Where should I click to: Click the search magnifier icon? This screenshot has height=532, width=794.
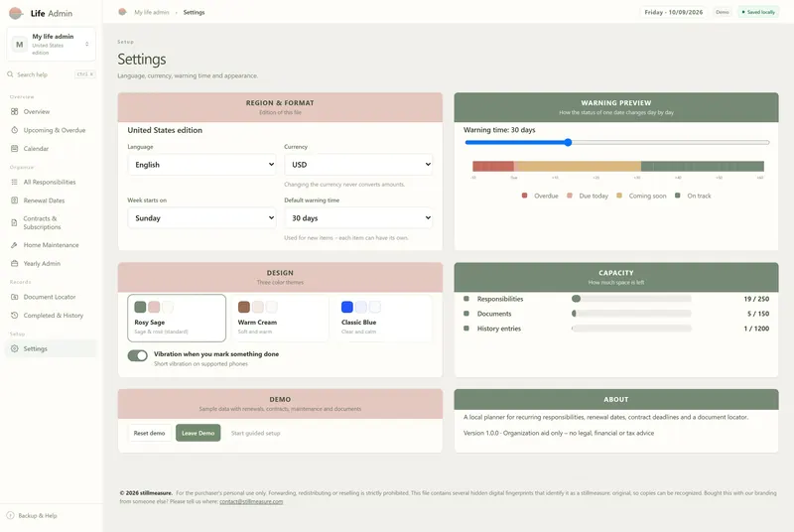tap(10, 74)
